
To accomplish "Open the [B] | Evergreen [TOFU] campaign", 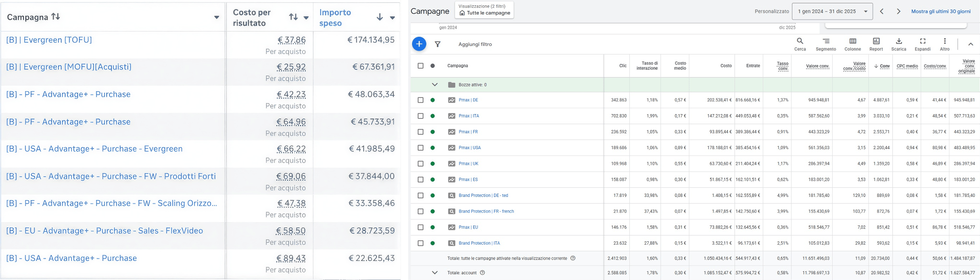I will (x=49, y=40).
